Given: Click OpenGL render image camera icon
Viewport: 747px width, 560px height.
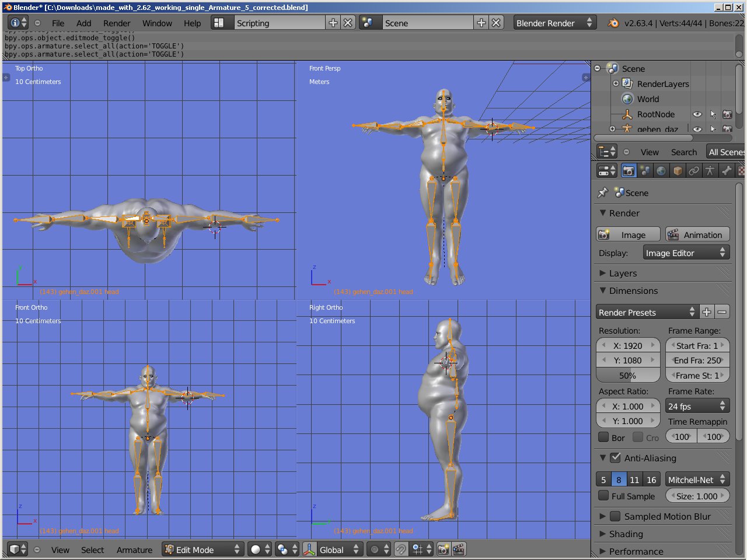Looking at the screenshot, I should (x=444, y=549).
